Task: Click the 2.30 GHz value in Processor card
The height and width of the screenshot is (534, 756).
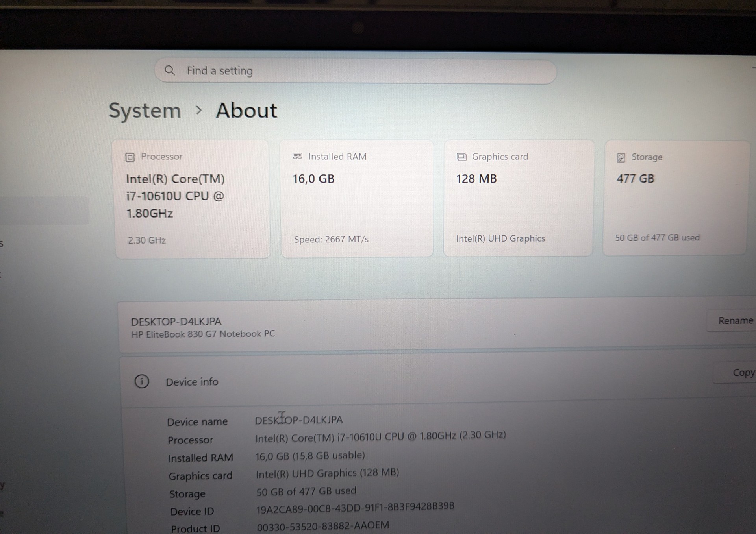Action: [x=147, y=240]
